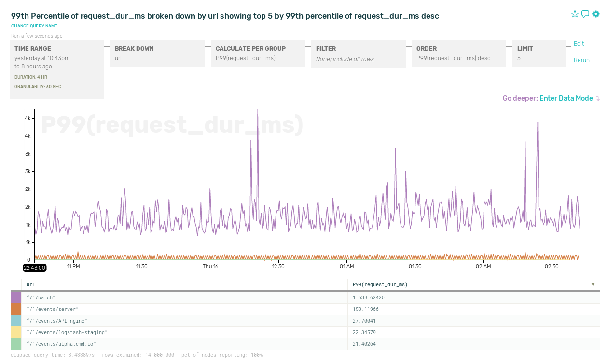Open the Break Down box
This screenshot has height=364, width=608.
157,54
